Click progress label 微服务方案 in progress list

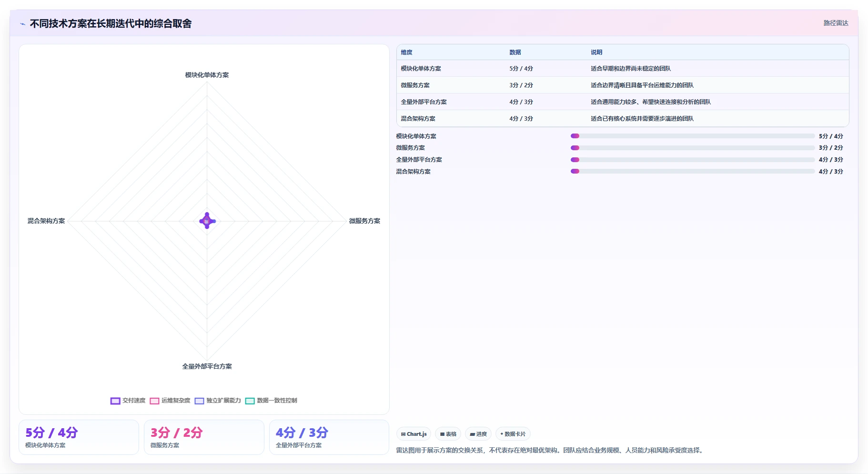[410, 148]
